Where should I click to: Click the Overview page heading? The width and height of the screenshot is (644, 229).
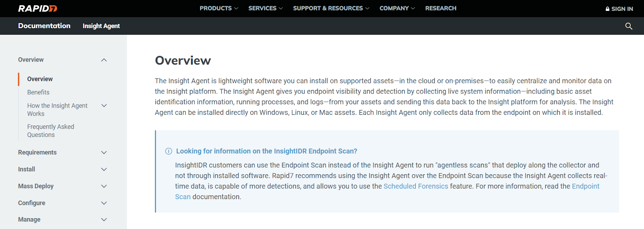[183, 60]
